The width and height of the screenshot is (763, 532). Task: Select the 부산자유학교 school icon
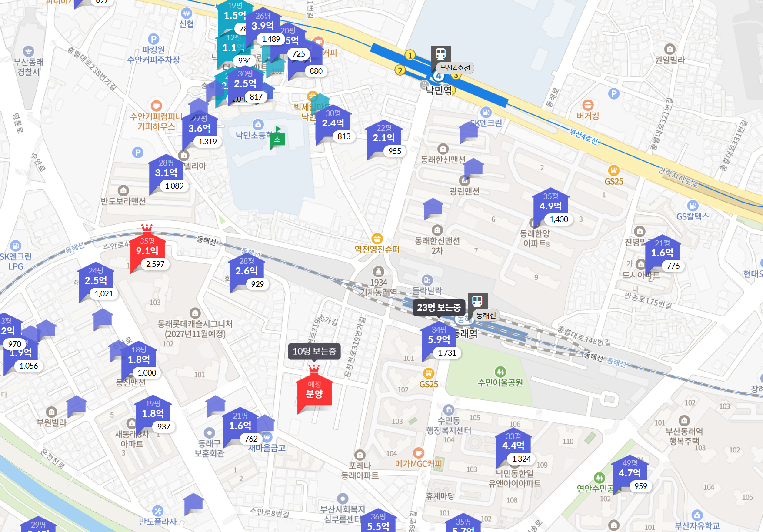point(697,515)
